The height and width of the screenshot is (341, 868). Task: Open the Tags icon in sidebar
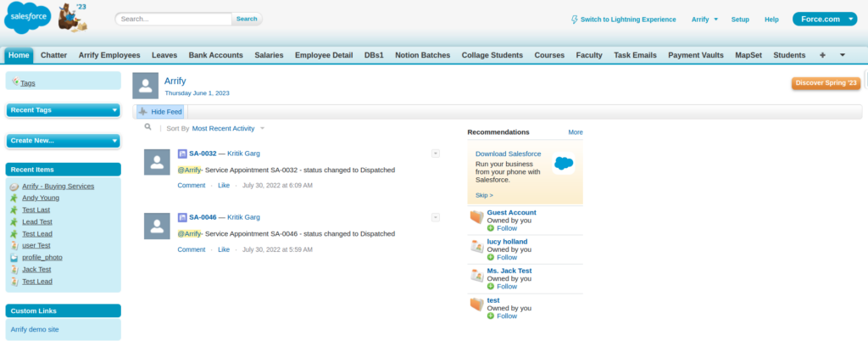pos(15,82)
